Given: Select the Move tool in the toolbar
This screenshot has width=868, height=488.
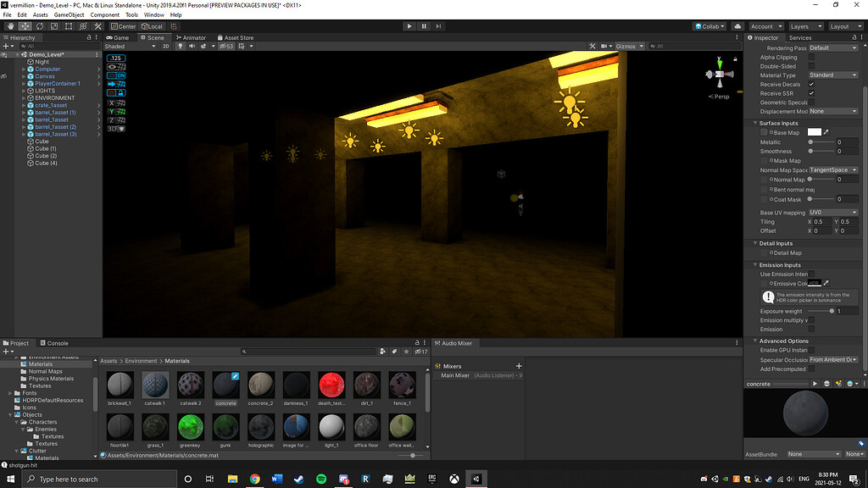Looking at the screenshot, I should 25,26.
